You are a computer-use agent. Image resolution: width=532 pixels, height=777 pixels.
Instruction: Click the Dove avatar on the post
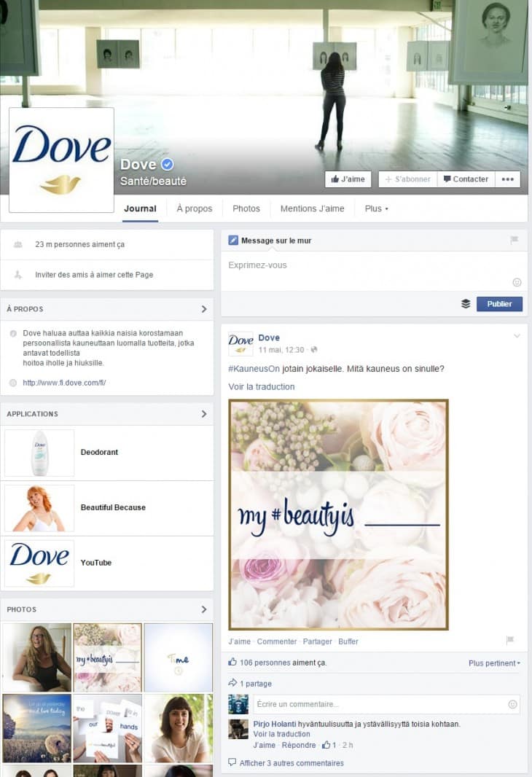[x=240, y=343]
